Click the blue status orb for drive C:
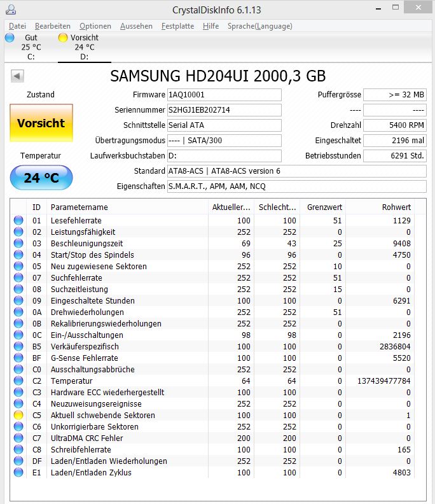Screen dimensions: 435x504 pos(10,38)
